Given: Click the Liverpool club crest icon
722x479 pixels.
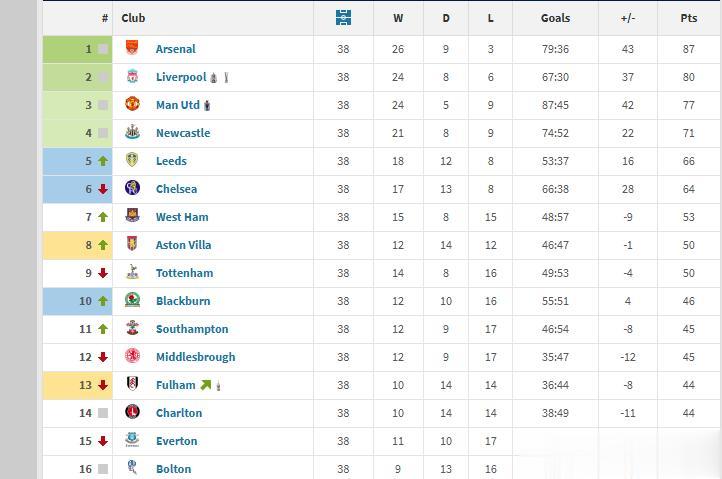Looking at the screenshot, I should (x=132, y=76).
